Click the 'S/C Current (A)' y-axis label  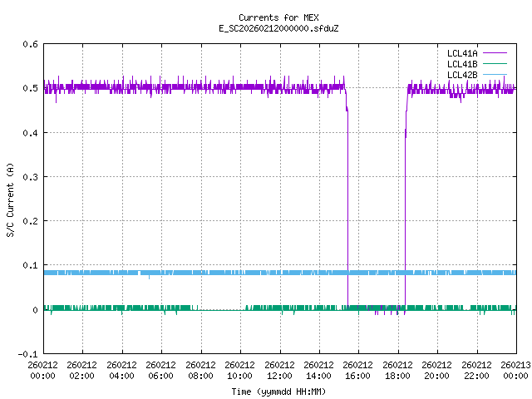(10, 199)
